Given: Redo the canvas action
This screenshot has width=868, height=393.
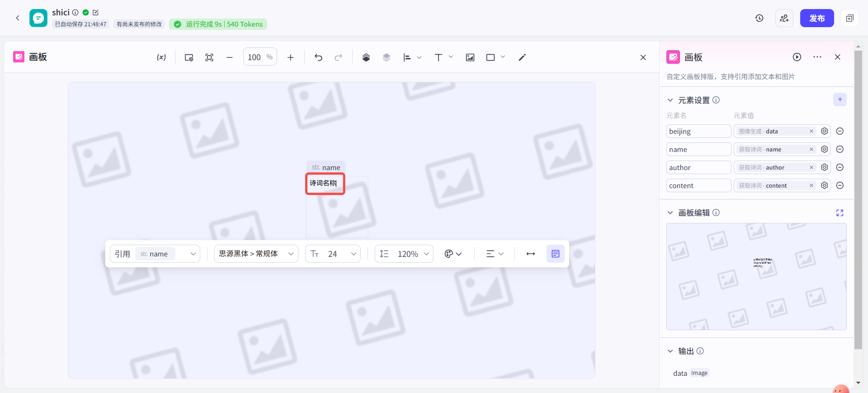Looking at the screenshot, I should [338, 57].
